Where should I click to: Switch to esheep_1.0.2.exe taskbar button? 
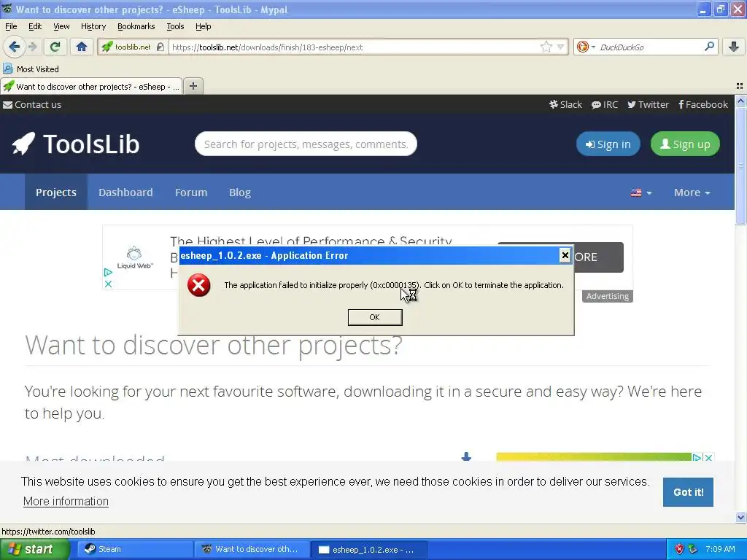[x=368, y=549]
